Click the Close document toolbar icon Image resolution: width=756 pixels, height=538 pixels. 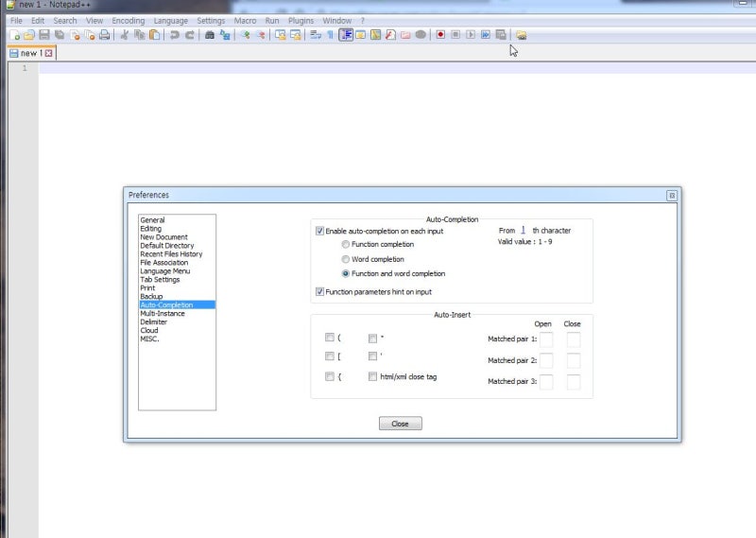(x=75, y=35)
